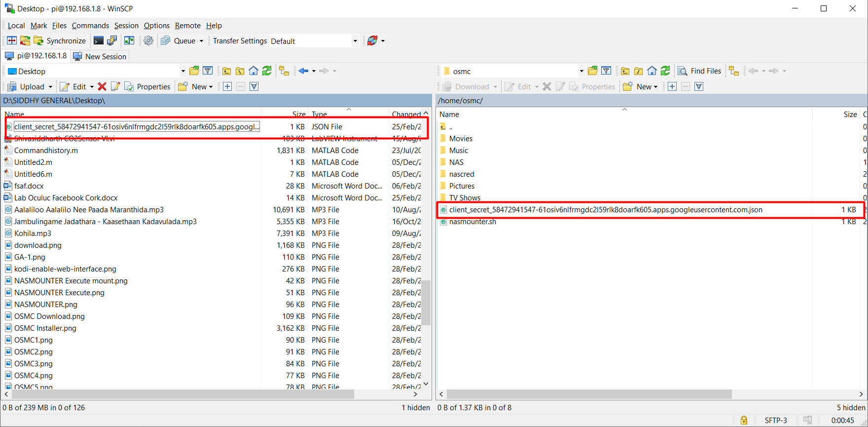The height and width of the screenshot is (427, 868).
Task: Toggle synchronized browsing icon
Action: pyautogui.click(x=129, y=40)
